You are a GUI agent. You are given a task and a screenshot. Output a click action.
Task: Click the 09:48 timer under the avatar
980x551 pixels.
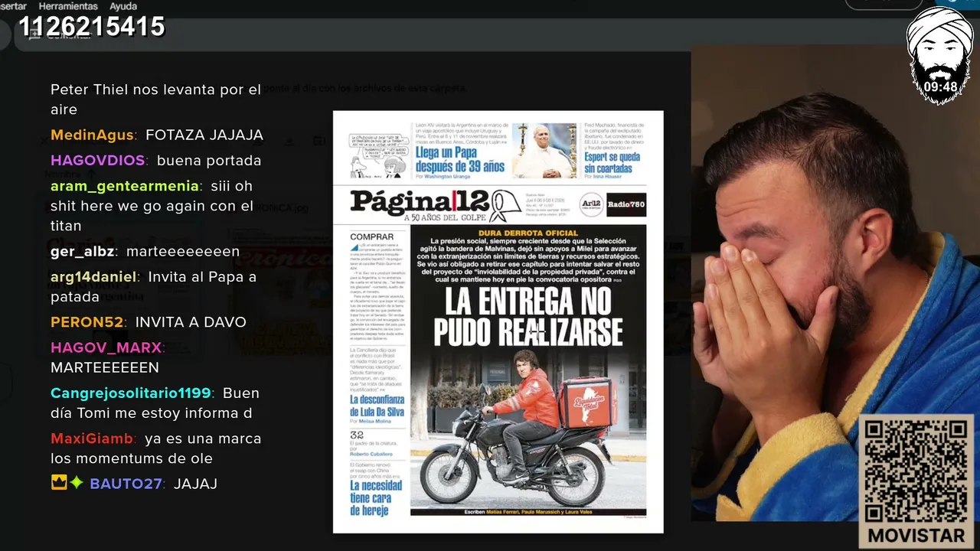(940, 87)
